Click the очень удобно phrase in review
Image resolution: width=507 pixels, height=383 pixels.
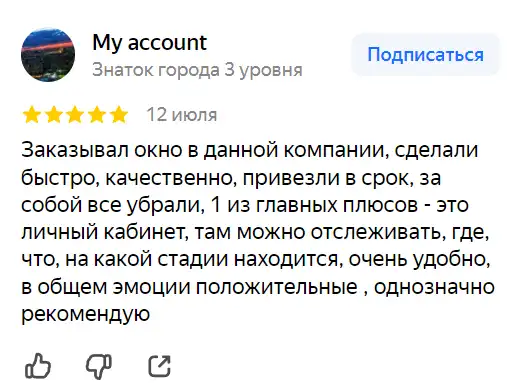[417, 259]
